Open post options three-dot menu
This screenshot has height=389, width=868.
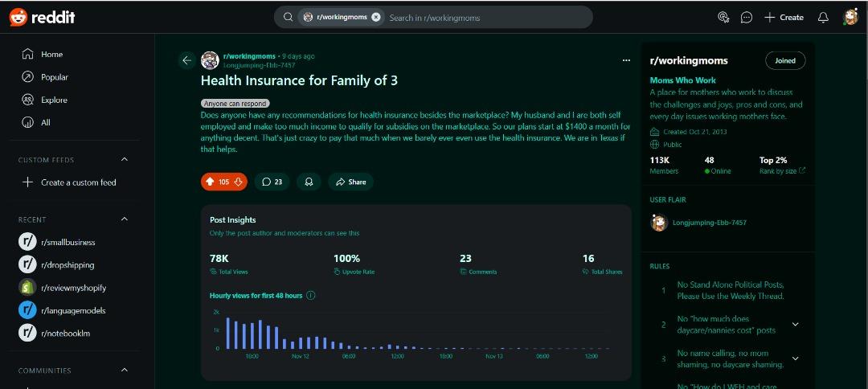pos(626,60)
